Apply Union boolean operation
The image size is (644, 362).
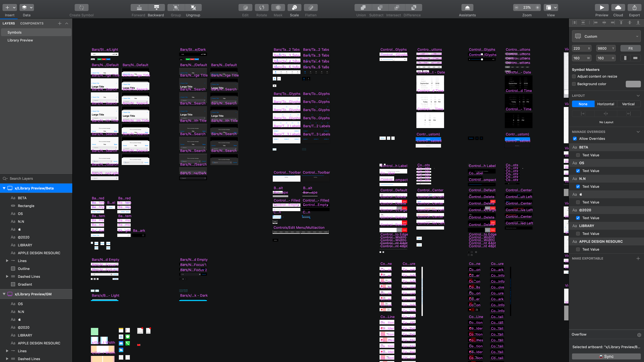(x=363, y=8)
